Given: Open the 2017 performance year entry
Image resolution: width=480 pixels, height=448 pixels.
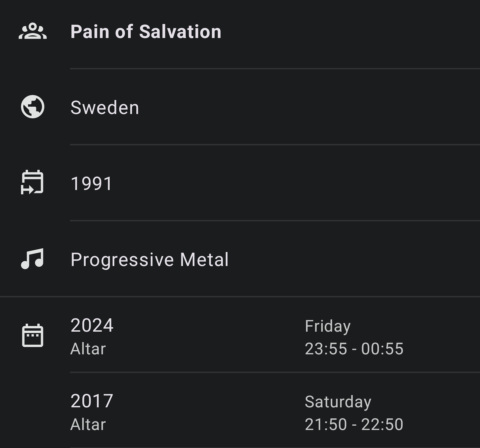Looking at the screenshot, I should point(92,401).
